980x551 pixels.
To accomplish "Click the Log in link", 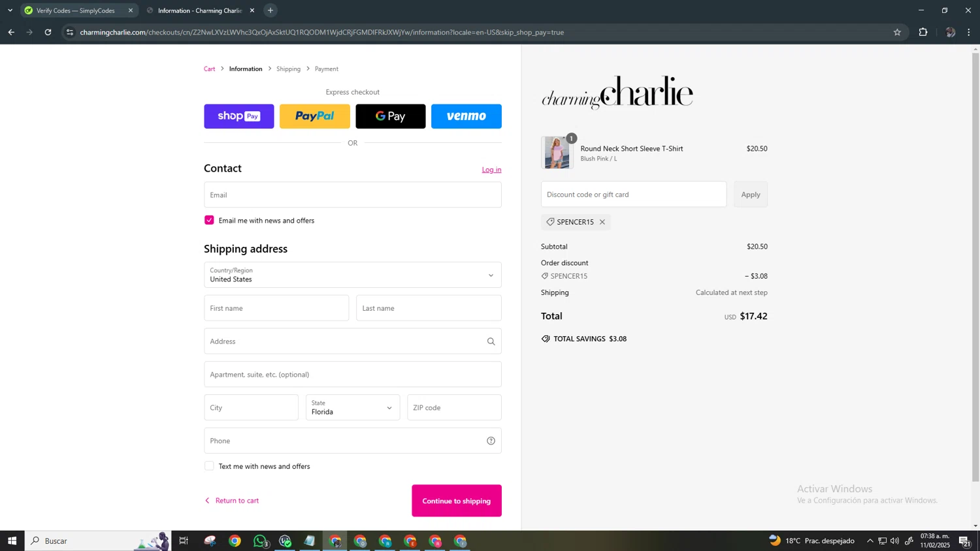I will tap(491, 170).
